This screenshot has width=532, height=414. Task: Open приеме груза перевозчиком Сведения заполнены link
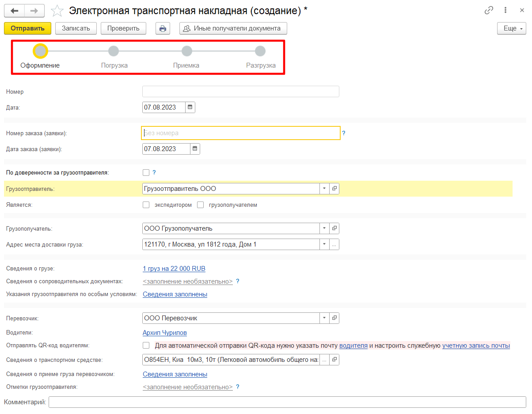(x=175, y=374)
